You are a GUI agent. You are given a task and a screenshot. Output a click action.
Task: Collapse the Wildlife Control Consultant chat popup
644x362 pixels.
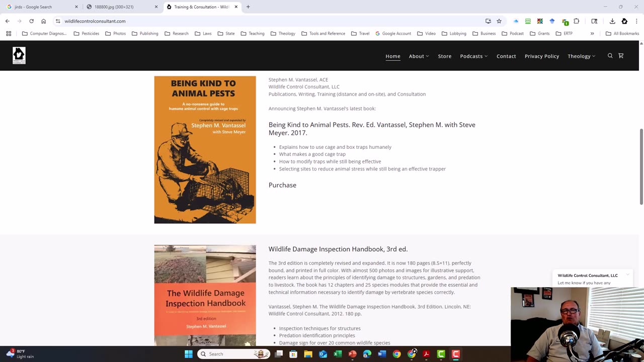pyautogui.click(x=628, y=275)
